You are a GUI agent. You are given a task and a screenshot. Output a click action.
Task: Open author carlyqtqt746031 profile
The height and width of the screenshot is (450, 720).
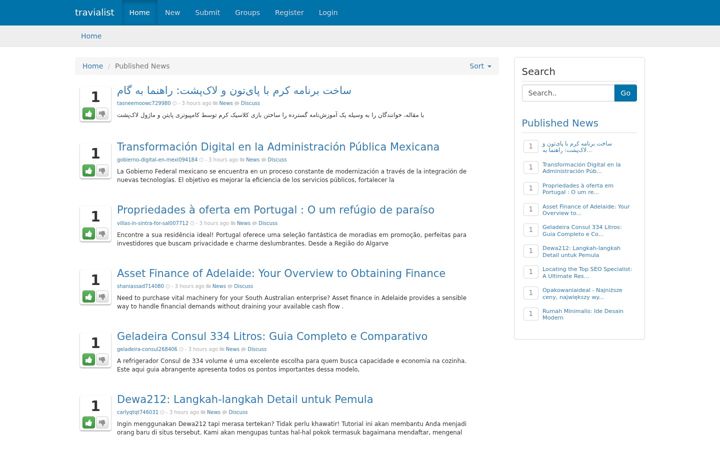point(137,412)
